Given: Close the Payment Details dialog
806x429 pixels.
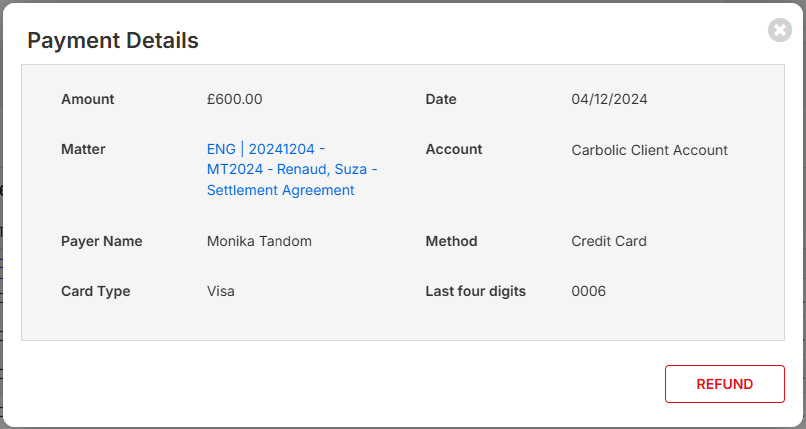Looking at the screenshot, I should coord(780,30).
